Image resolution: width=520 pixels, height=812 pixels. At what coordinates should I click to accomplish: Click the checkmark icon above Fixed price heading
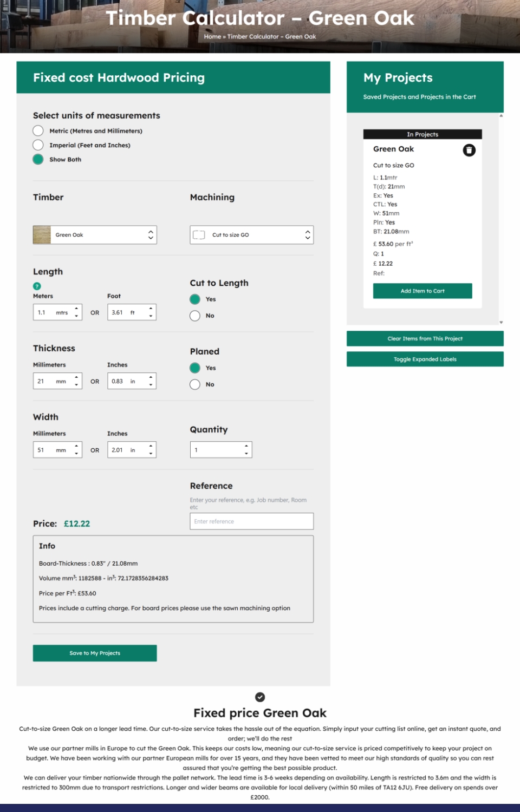[260, 697]
